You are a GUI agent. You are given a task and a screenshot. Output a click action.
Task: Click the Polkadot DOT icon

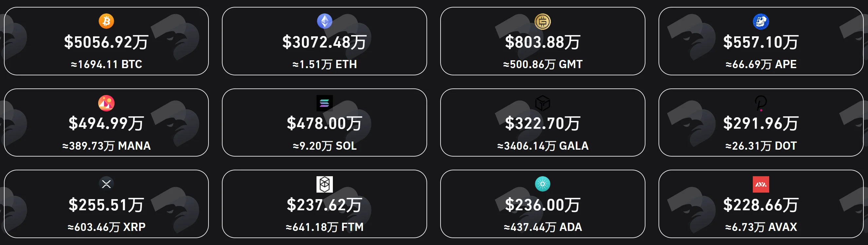coord(761,103)
